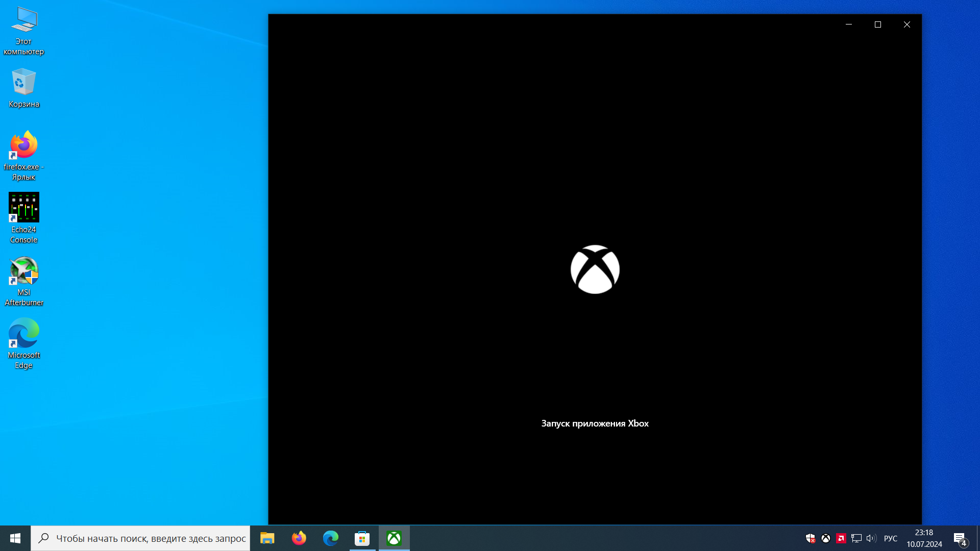Click the Windows Start button
Viewport: 980px width, 551px height.
15,538
